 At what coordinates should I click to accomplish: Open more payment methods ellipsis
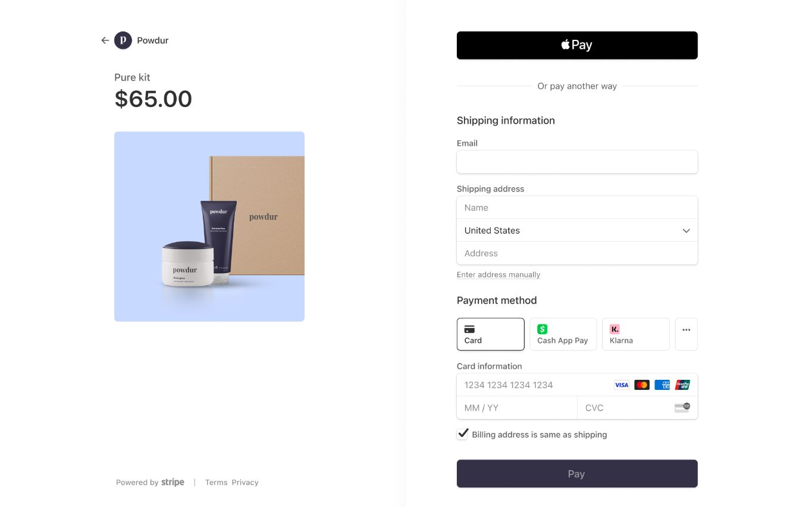686,334
